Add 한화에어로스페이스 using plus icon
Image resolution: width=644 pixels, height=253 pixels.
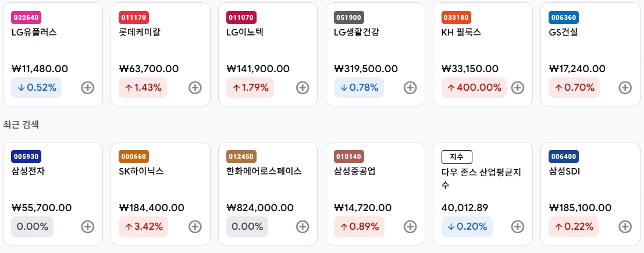[303, 227]
